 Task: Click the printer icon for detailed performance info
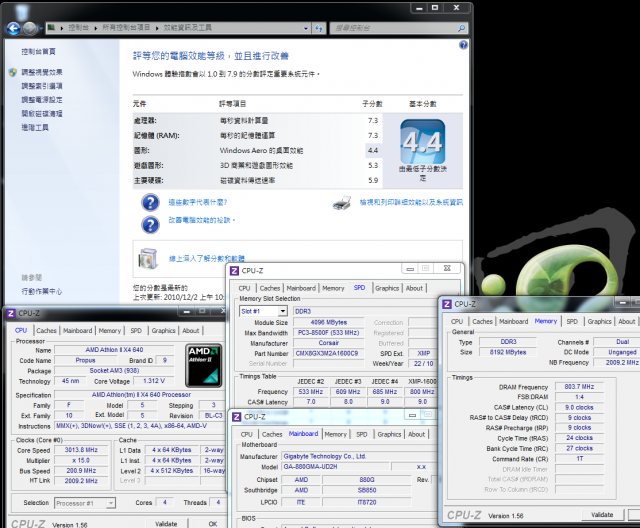pyautogui.click(x=342, y=203)
